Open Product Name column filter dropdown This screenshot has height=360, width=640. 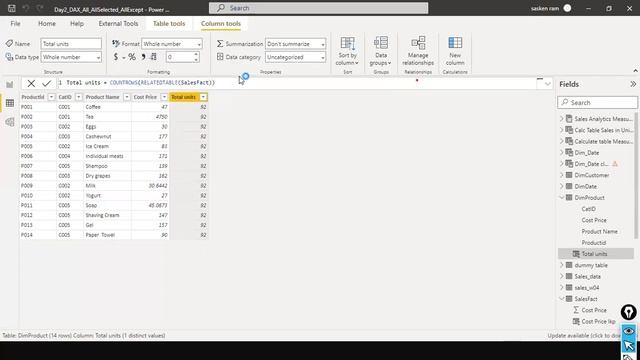pos(127,97)
